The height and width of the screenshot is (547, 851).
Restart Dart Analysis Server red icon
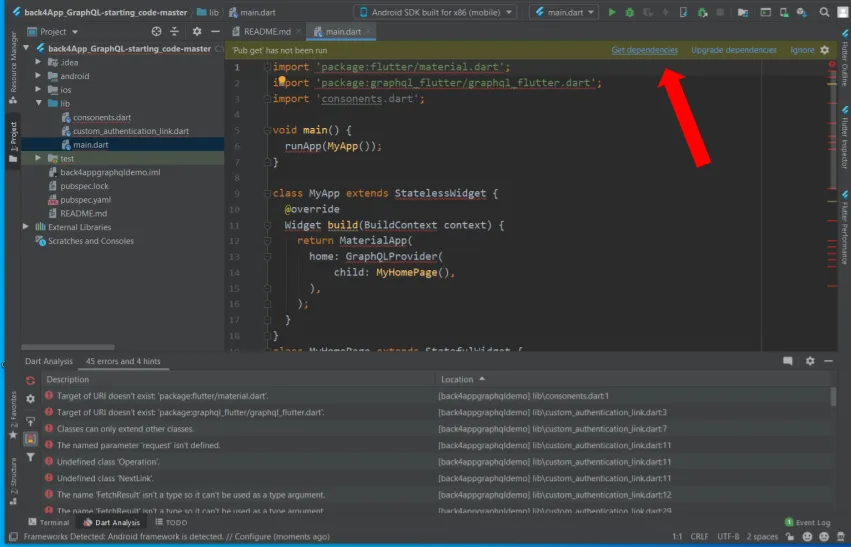30,380
